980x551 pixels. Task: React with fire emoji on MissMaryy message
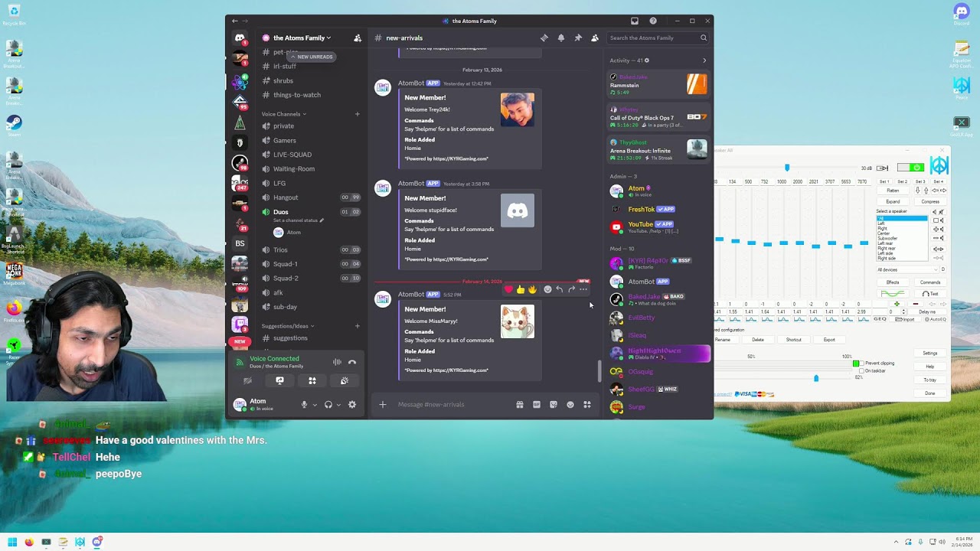tap(532, 289)
